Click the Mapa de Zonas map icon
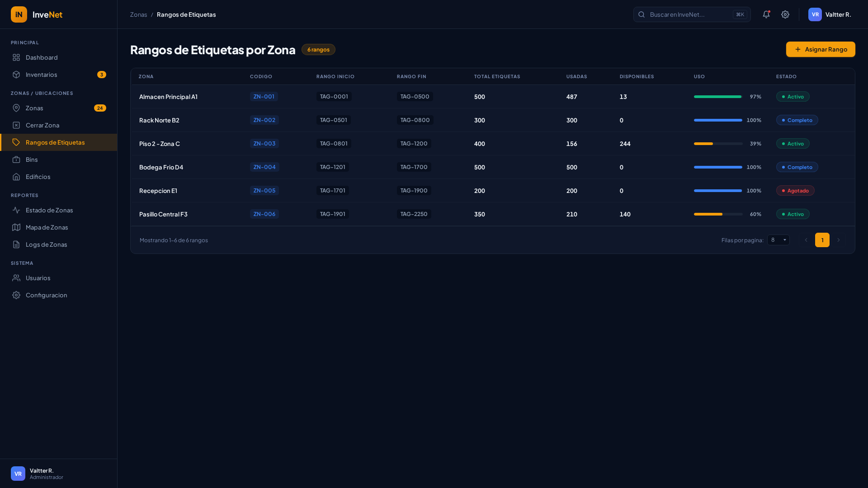 [x=16, y=227]
